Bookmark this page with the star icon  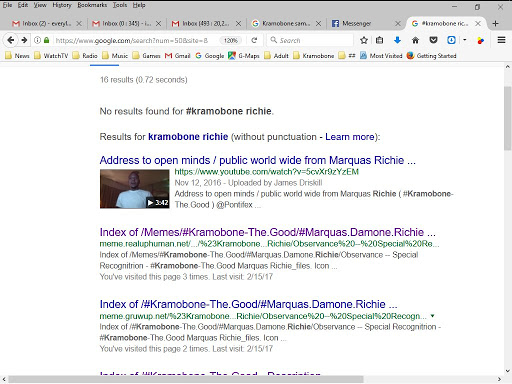tap(364, 40)
